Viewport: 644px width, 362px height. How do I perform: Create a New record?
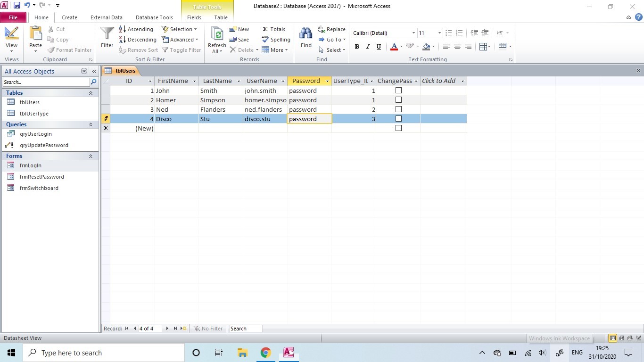coord(239,29)
